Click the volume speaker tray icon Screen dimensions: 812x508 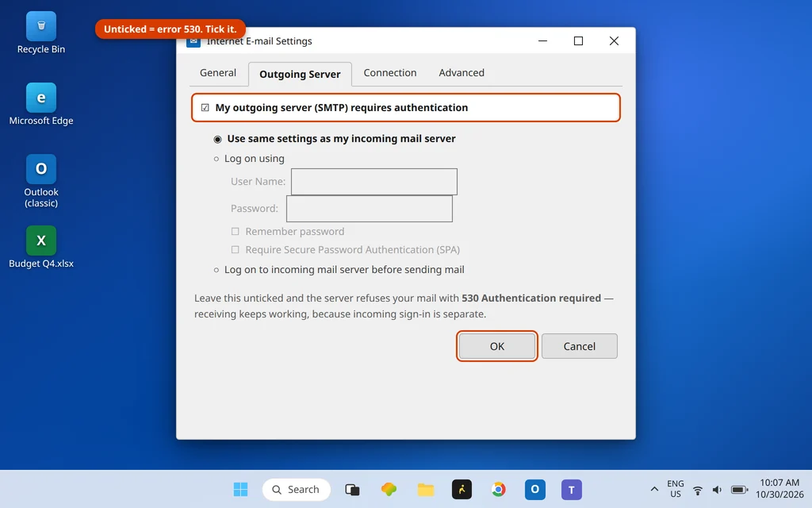coord(717,490)
